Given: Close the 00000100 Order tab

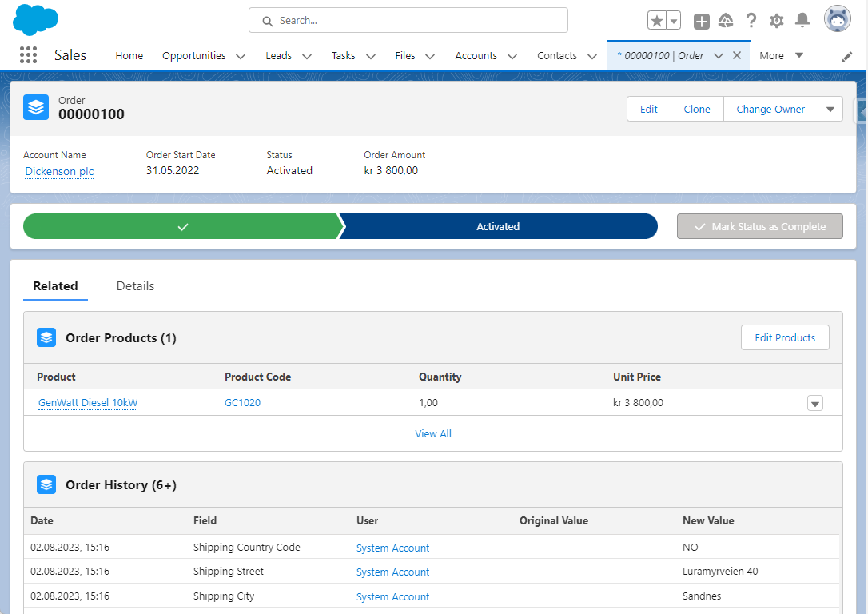Looking at the screenshot, I should [x=737, y=55].
